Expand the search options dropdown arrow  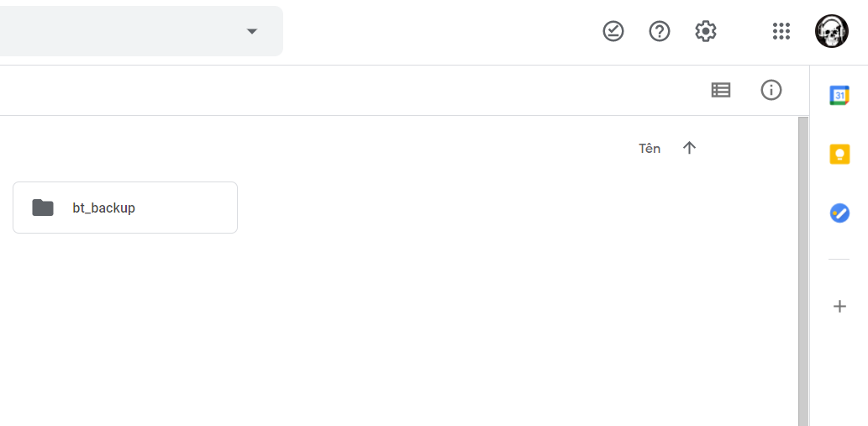251,31
